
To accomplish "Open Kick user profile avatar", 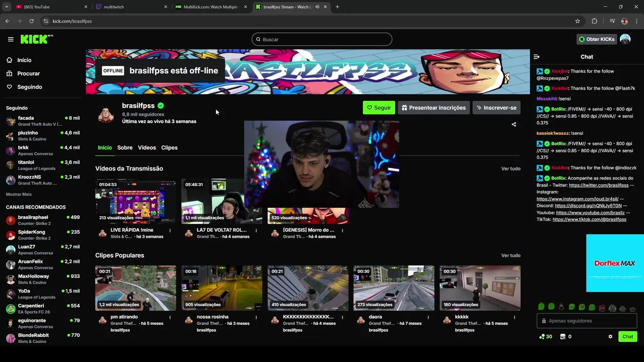I will pos(625,39).
